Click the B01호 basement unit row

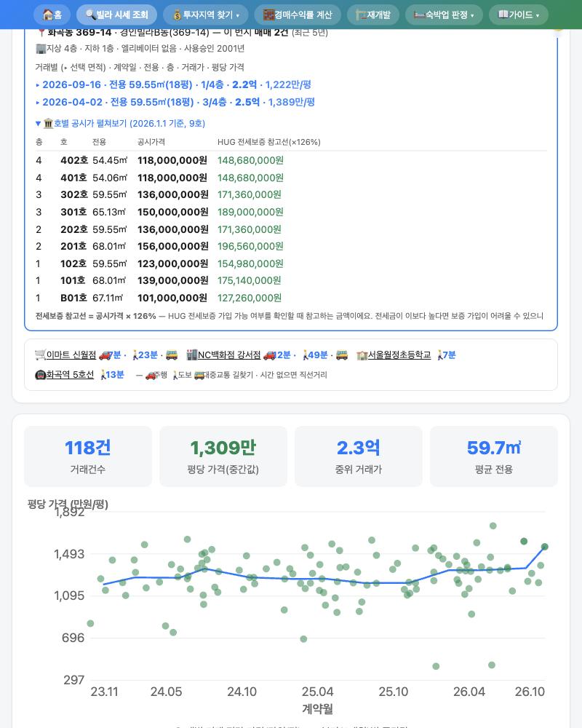290,298
